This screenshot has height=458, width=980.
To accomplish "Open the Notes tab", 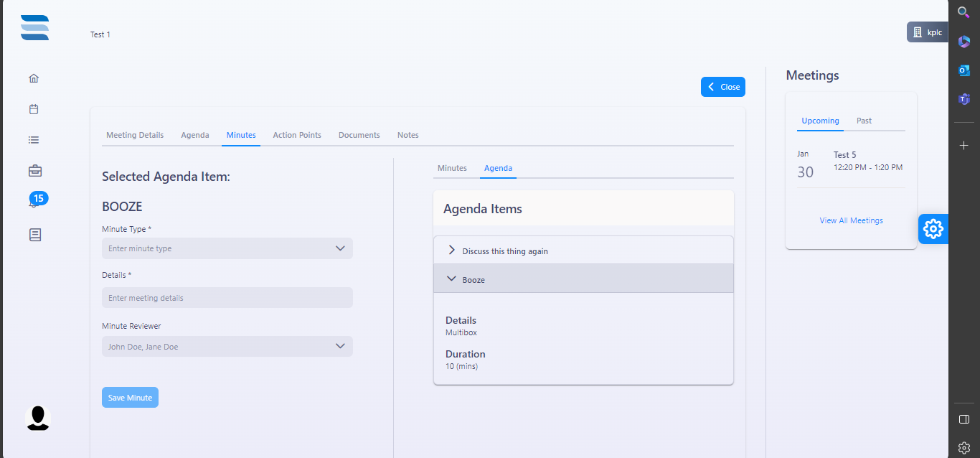I will click(x=408, y=135).
